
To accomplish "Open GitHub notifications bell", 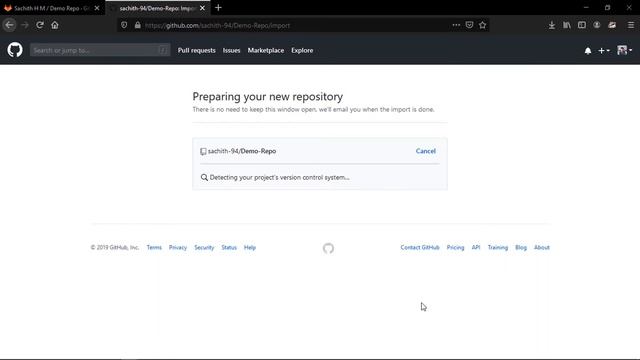I will (x=588, y=51).
